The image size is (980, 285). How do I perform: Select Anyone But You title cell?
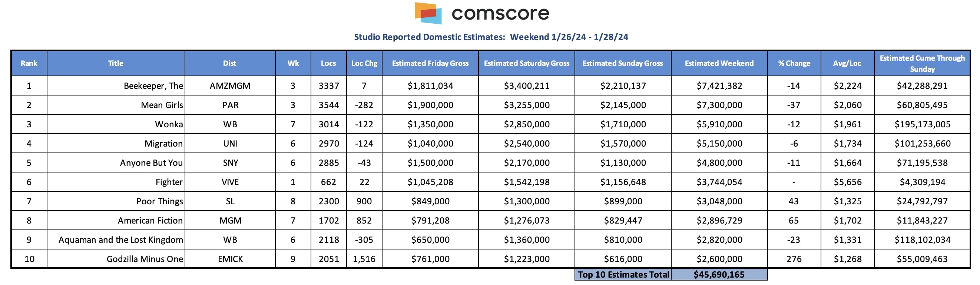click(x=116, y=162)
